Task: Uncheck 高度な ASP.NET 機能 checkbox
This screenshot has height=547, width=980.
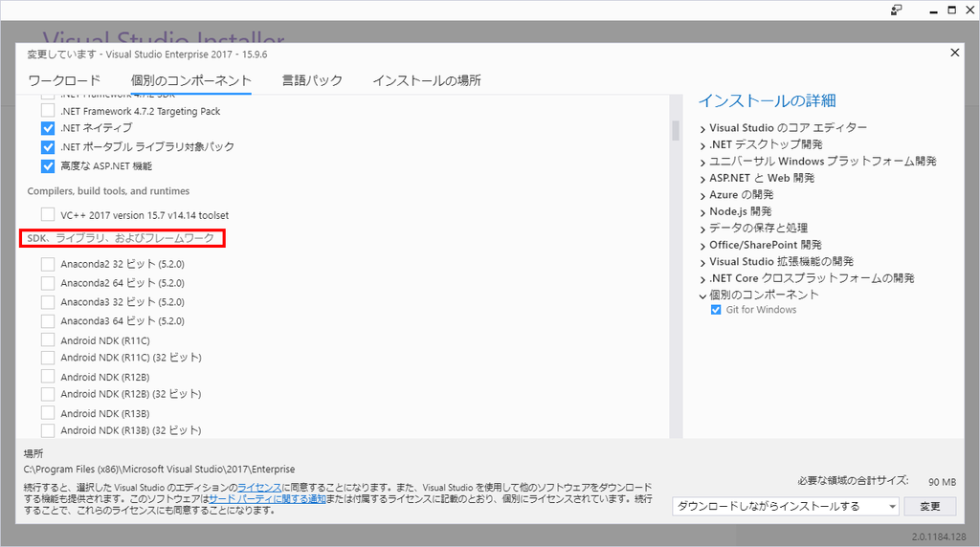Action: coord(48,166)
